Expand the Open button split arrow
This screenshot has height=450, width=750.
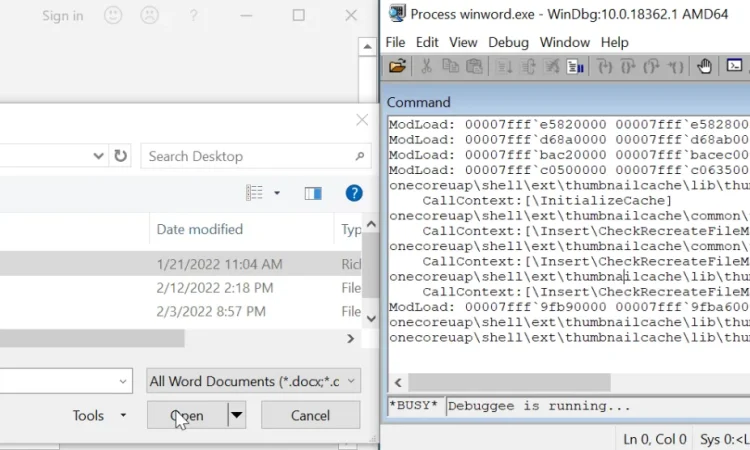(236, 415)
